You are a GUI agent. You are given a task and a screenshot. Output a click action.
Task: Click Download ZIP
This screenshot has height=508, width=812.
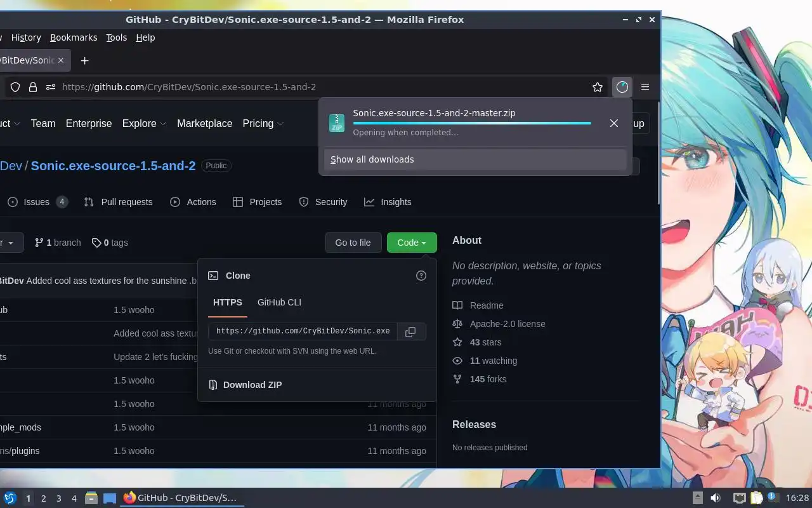tap(252, 385)
